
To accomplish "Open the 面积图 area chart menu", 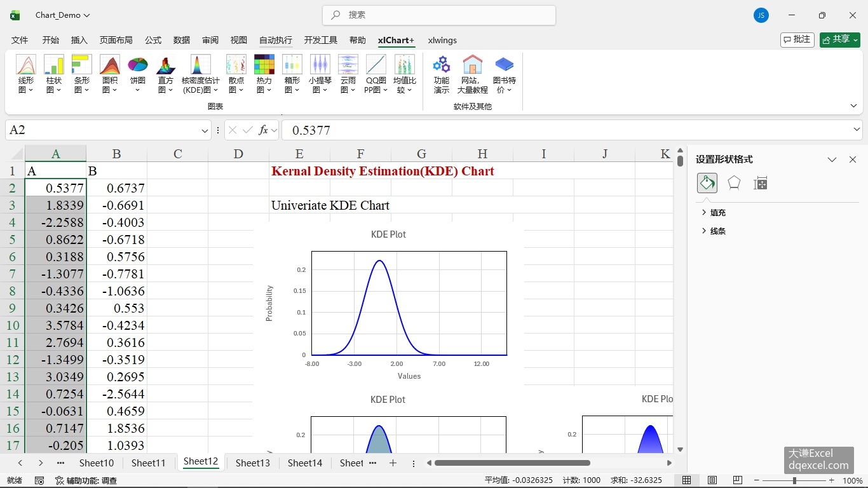I will pos(110,74).
